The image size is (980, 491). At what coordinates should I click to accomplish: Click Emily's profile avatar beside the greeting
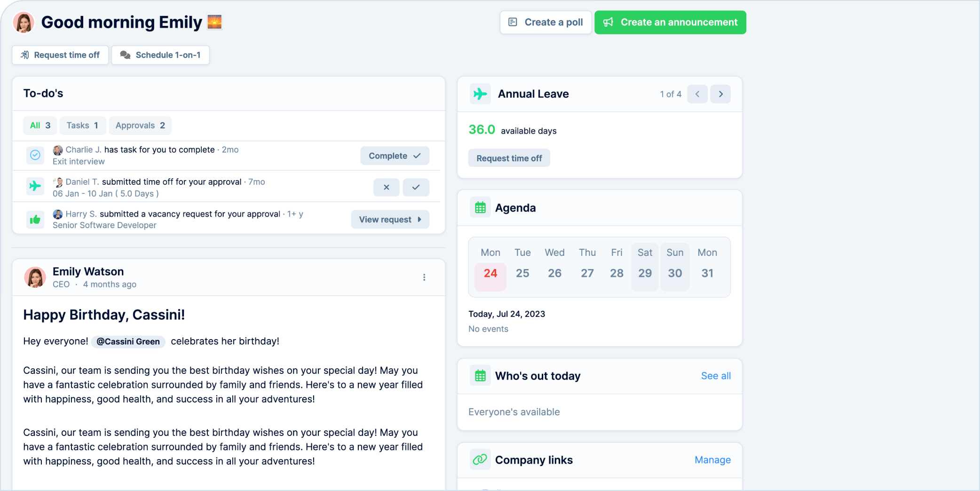point(24,23)
